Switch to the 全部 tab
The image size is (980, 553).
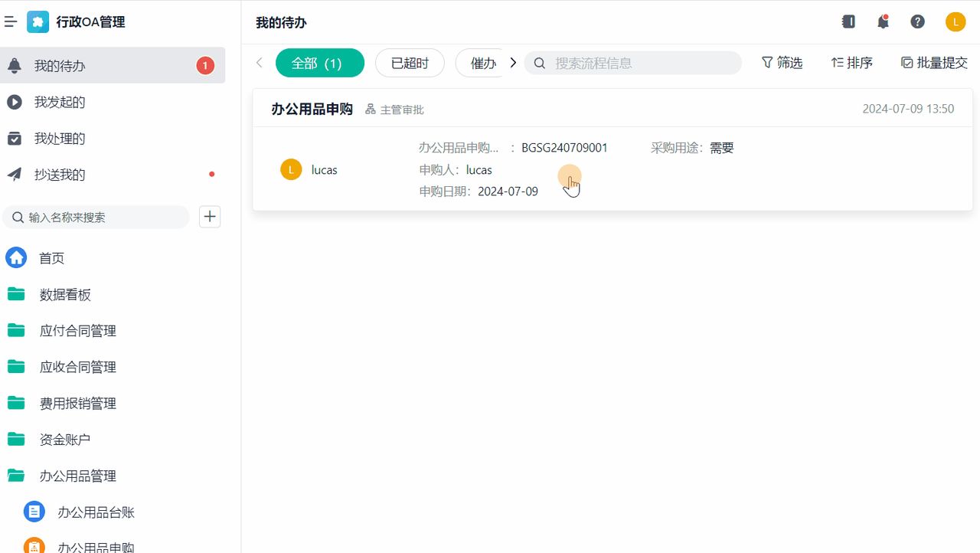click(x=320, y=63)
